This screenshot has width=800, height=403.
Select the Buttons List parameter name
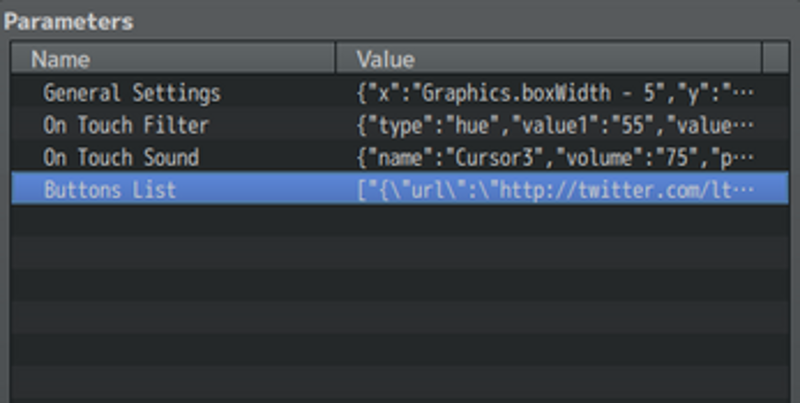point(110,189)
